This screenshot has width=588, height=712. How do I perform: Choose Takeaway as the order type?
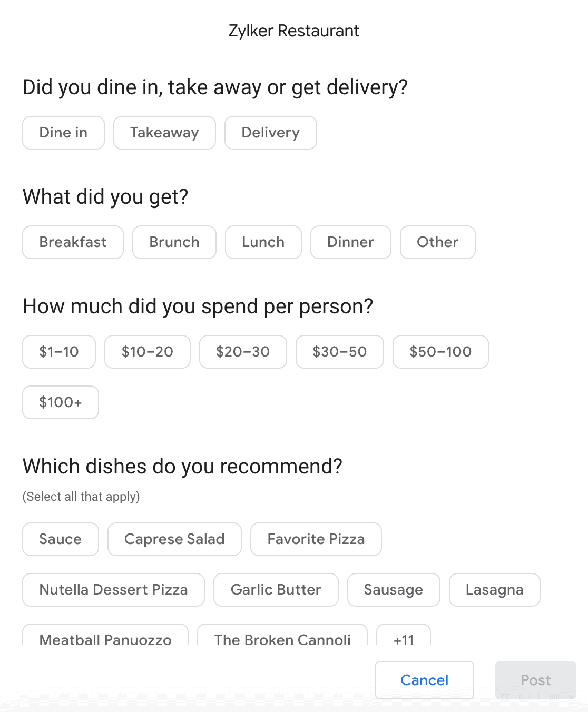click(164, 133)
